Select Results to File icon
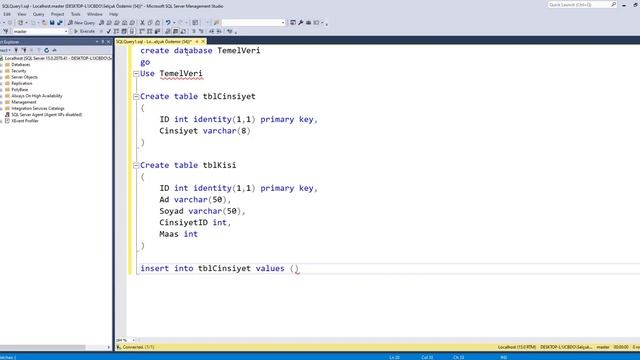The width and height of the screenshot is (640, 360). [x=183, y=31]
